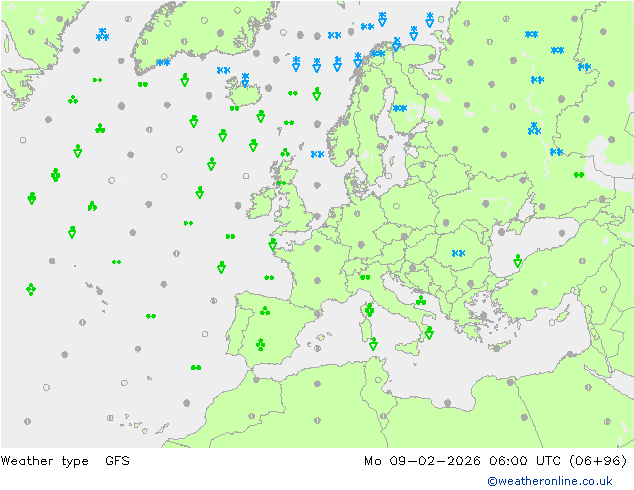Click the rain symbol over northern Spain
The image size is (634, 490).
point(265,311)
